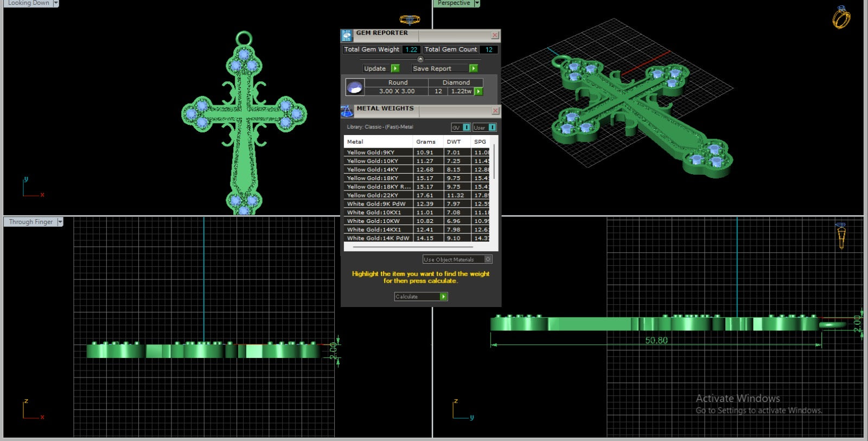Click the DWT column header

click(457, 142)
